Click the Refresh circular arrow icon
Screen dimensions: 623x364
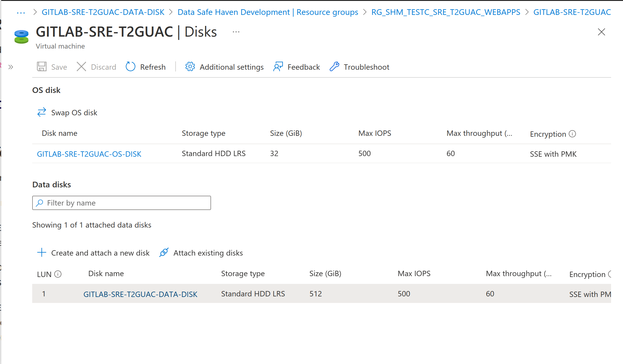[131, 66]
